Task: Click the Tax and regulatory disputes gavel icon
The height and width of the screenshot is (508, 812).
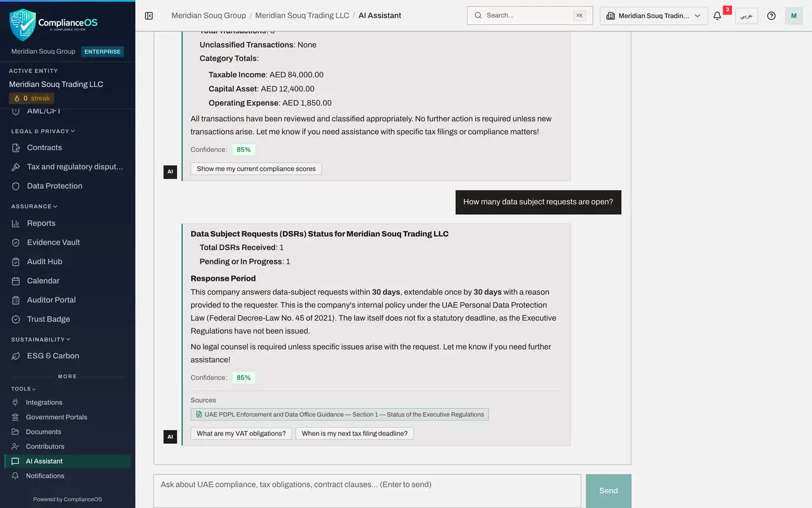Action: (x=16, y=167)
